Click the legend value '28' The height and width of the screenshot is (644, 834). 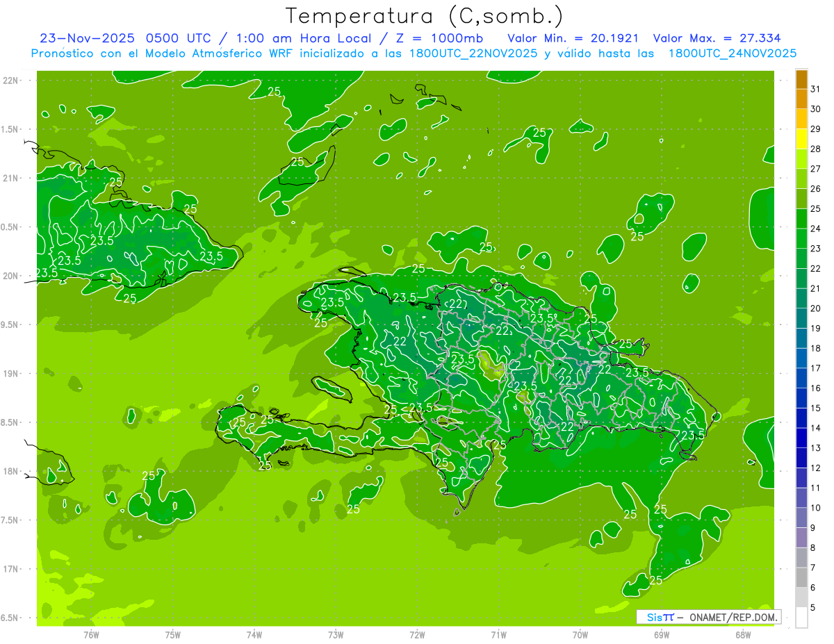[x=816, y=149]
